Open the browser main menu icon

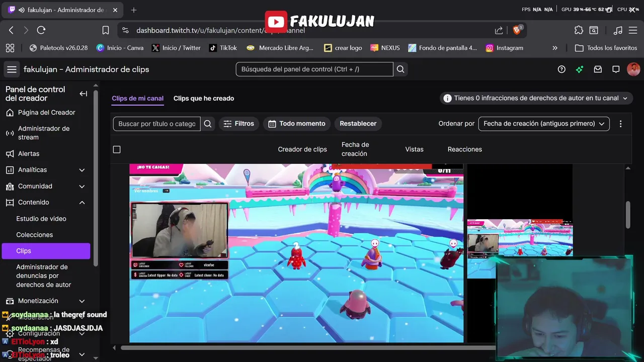(x=633, y=30)
